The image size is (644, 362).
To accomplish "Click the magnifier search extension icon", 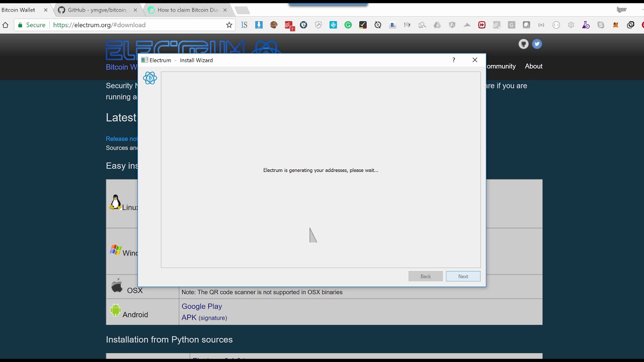I will click(x=422, y=25).
